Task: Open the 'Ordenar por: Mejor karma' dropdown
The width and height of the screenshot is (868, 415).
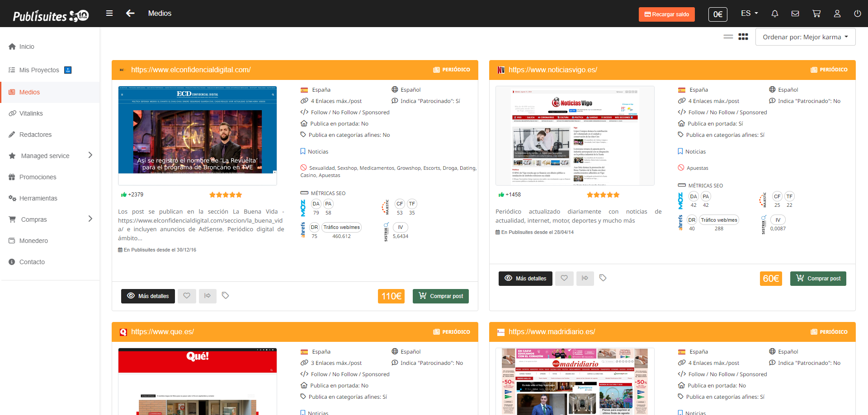Action: 805,37
